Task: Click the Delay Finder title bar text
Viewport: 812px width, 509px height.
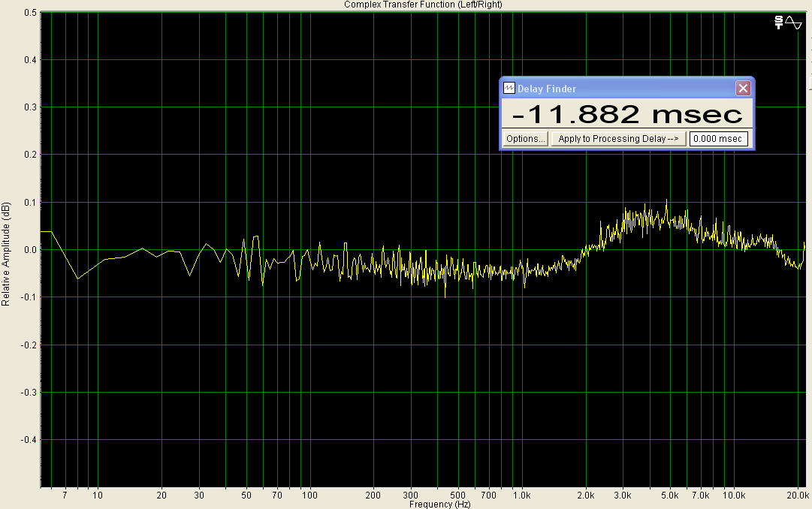Action: [547, 89]
